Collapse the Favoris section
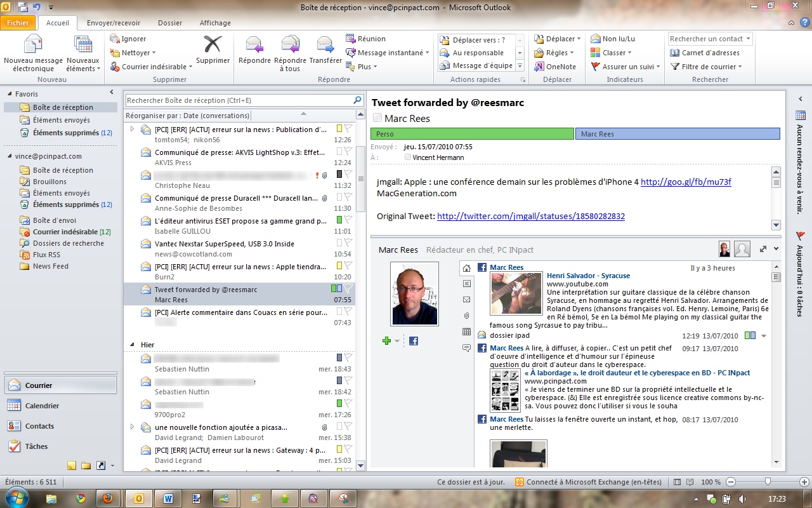The height and width of the screenshot is (508, 812). (x=10, y=94)
